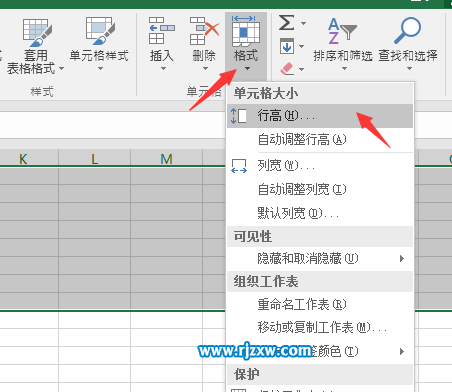452x392 pixels.
Task: Click the Clear eraser icon
Action: [x=287, y=68]
